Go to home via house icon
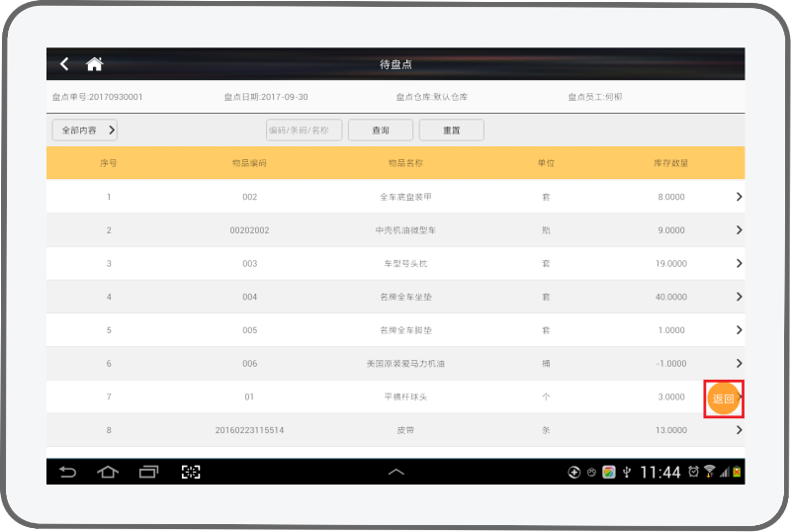Screen dimensions: 791x532 [x=94, y=64]
